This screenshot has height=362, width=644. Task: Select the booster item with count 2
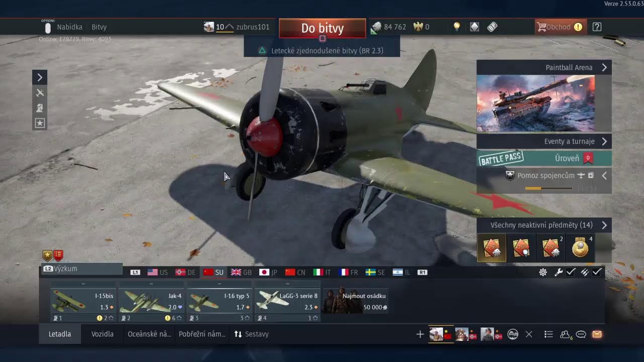click(551, 248)
